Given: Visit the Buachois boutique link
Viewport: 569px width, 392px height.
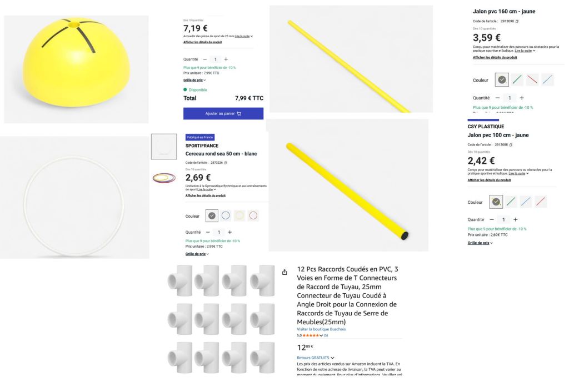Looking at the screenshot, I should 321,329.
